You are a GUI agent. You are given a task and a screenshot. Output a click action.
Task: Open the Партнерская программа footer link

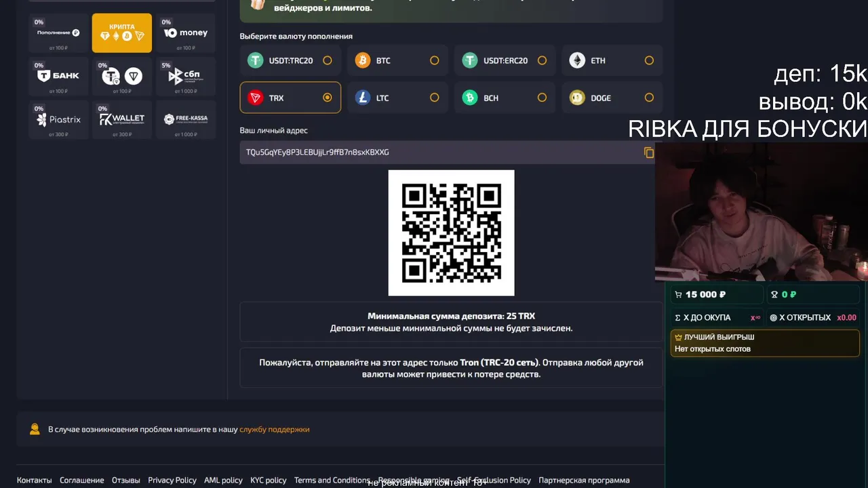pyautogui.click(x=584, y=480)
